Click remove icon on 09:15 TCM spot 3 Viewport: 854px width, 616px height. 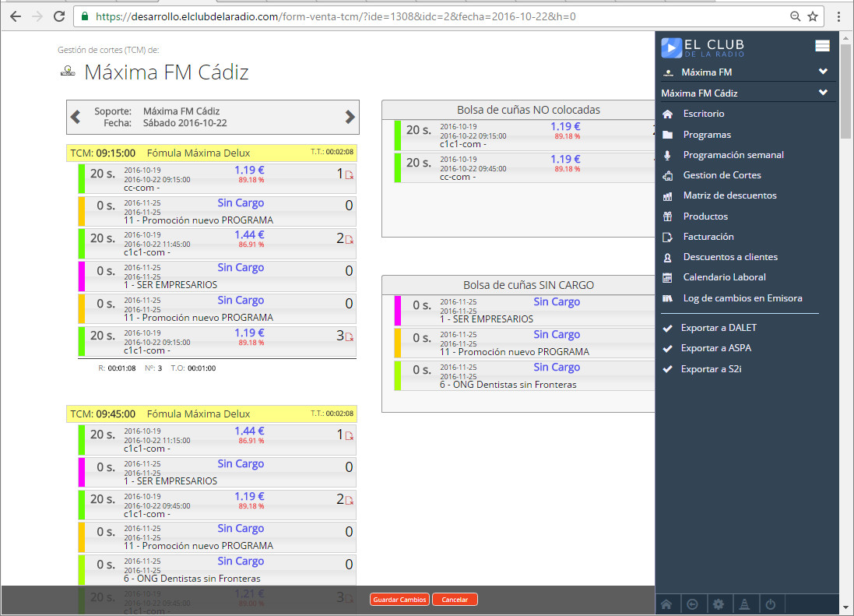(350, 337)
